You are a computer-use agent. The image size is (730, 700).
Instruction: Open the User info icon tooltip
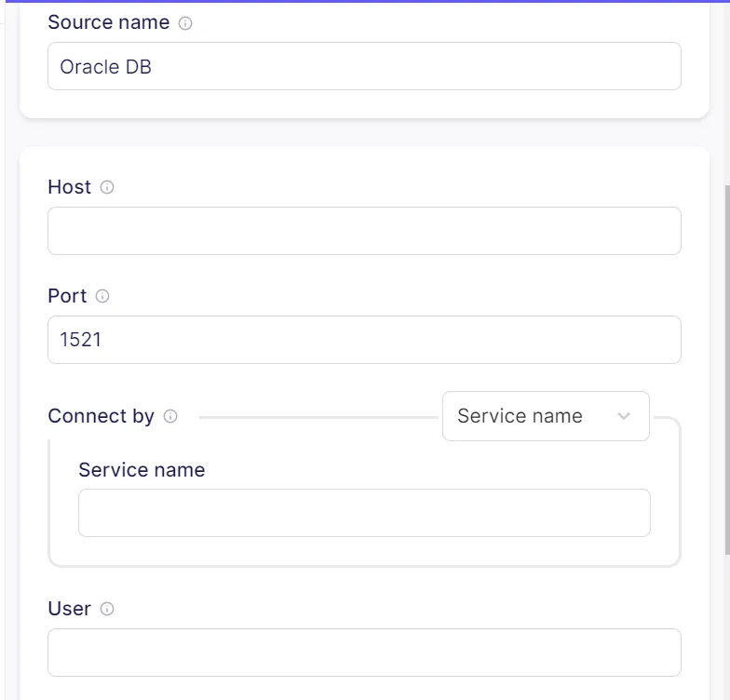click(x=107, y=609)
